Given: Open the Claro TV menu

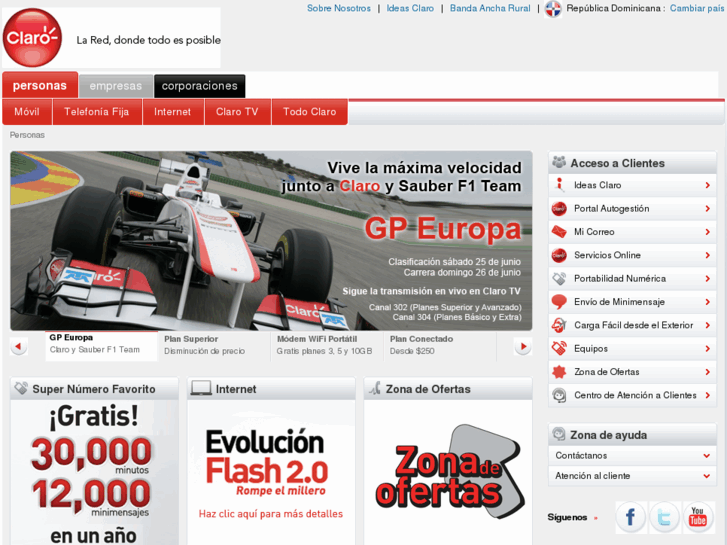Looking at the screenshot, I should tap(237, 112).
